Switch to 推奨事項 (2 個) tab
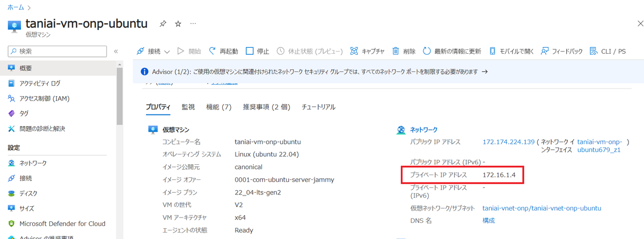 pyautogui.click(x=267, y=107)
